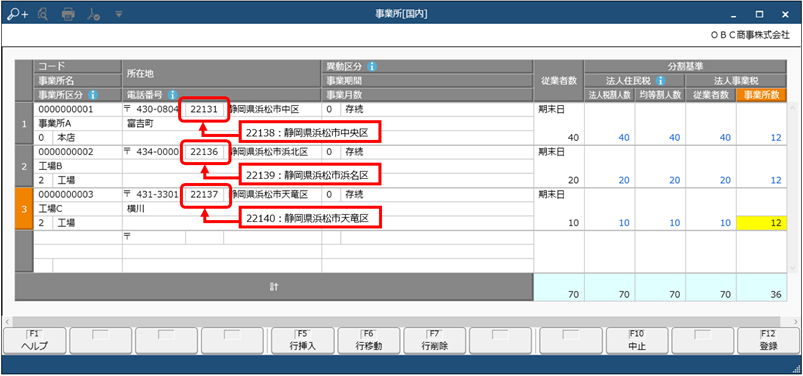Click the 法人事業税 column header

tap(735, 80)
